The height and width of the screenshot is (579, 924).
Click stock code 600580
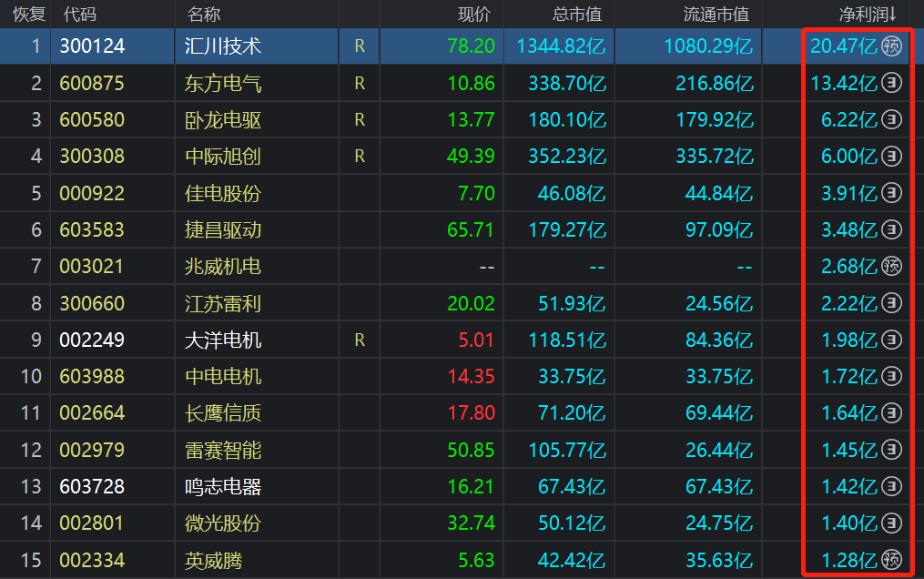pos(92,119)
